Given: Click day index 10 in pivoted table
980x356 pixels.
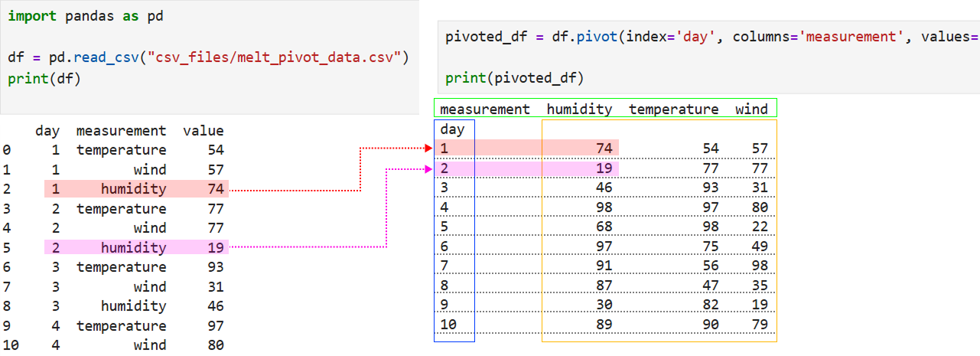Looking at the screenshot, I should tap(448, 325).
